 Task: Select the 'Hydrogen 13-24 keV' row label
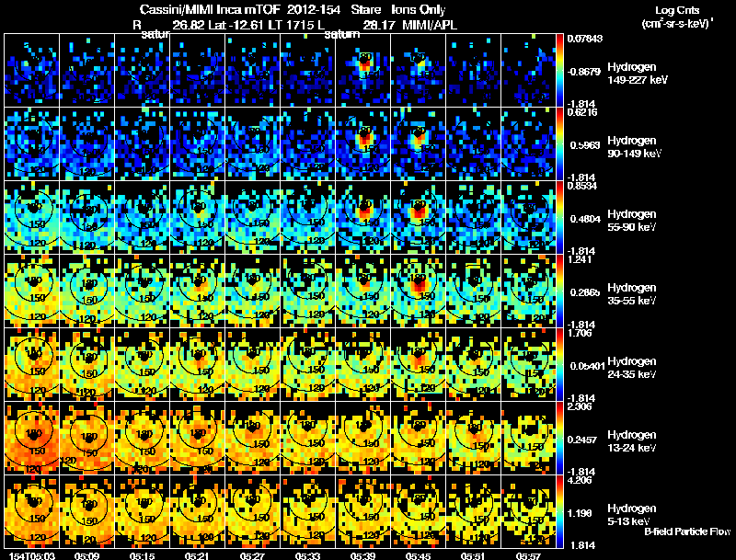[x=632, y=441]
